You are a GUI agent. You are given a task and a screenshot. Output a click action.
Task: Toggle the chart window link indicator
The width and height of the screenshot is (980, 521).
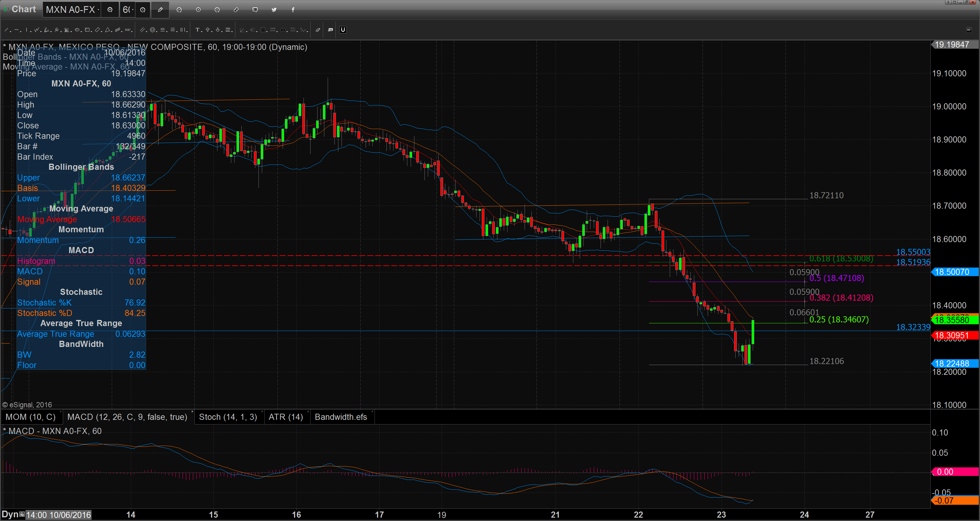point(6,9)
